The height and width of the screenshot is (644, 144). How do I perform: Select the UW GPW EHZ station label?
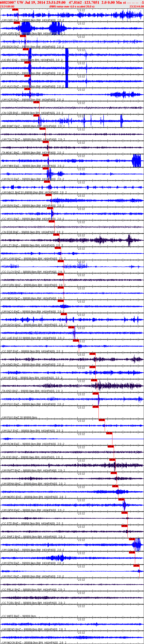(33, 510)
